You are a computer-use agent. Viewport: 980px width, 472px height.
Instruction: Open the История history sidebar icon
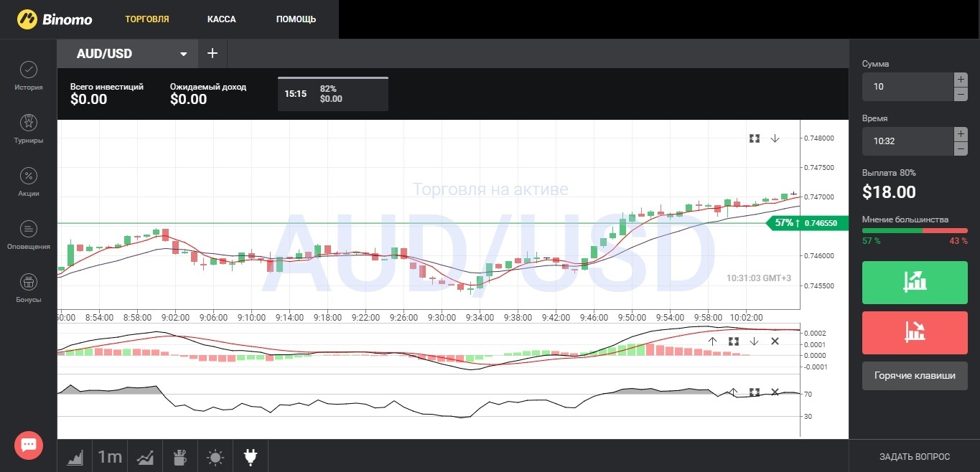click(29, 70)
